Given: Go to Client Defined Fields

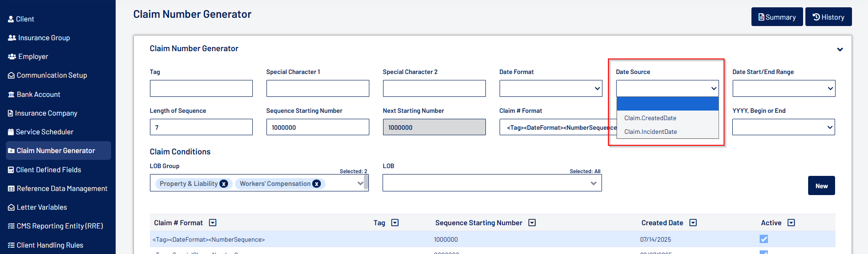Looking at the screenshot, I should click(x=48, y=170).
